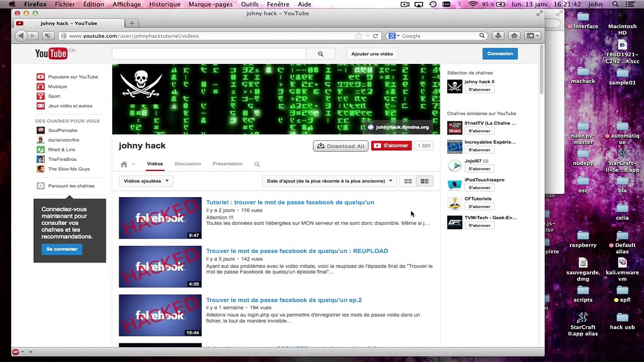644x362 pixels.
Task: Open the Firefox downloads arrow button
Action: pos(498,36)
